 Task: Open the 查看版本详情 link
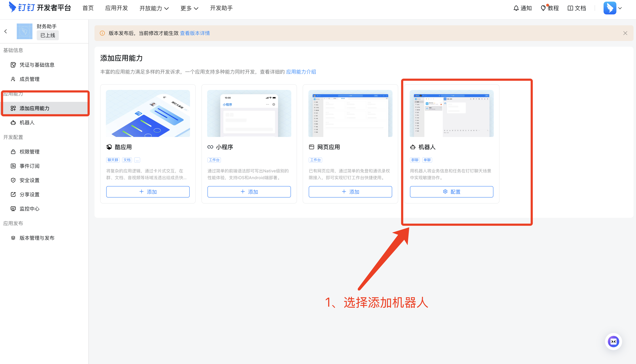[x=195, y=33]
